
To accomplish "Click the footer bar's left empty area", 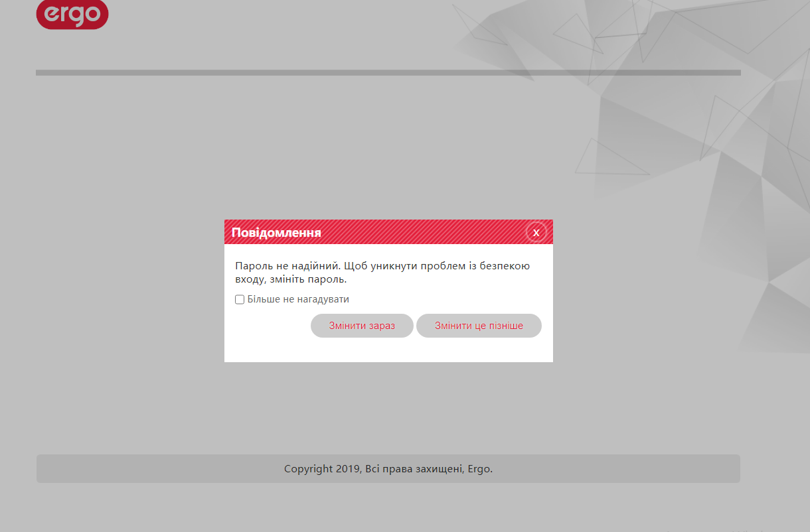I will pyautogui.click(x=133, y=469).
